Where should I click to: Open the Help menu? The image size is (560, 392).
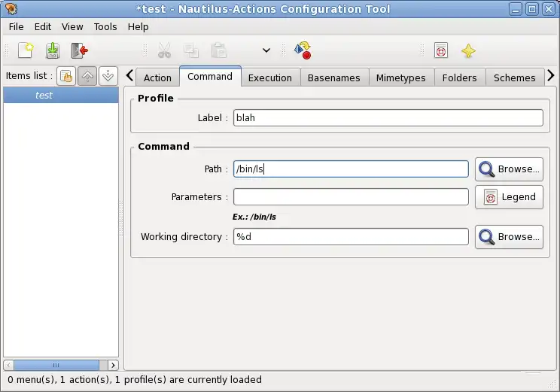(x=138, y=27)
